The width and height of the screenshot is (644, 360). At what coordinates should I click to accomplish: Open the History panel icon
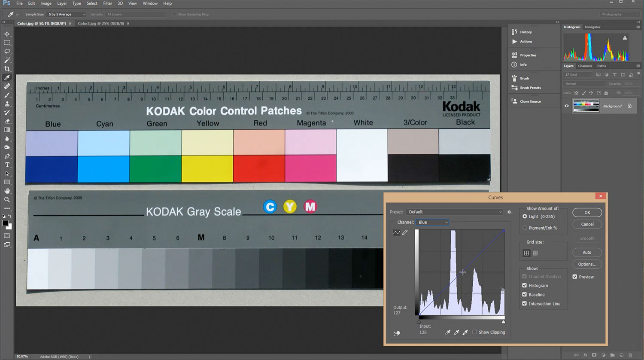point(515,32)
